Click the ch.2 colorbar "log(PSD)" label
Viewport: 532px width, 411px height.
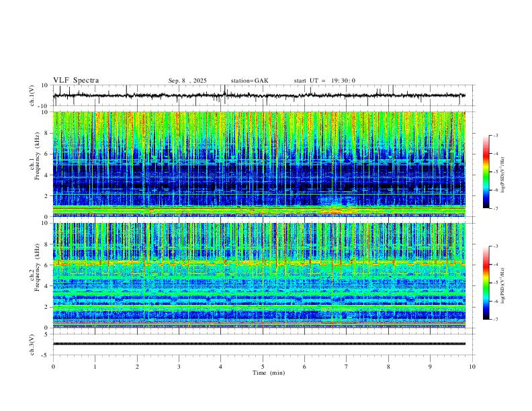pos(503,285)
